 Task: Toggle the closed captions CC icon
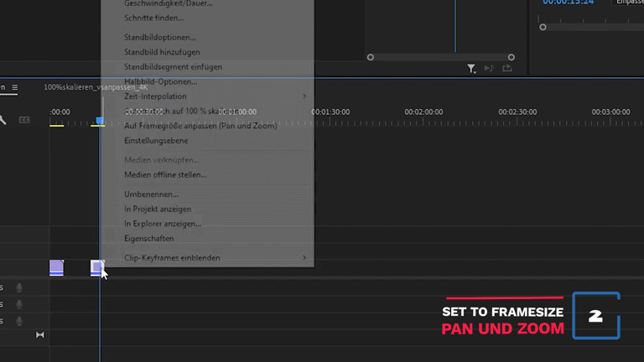pyautogui.click(x=23, y=119)
